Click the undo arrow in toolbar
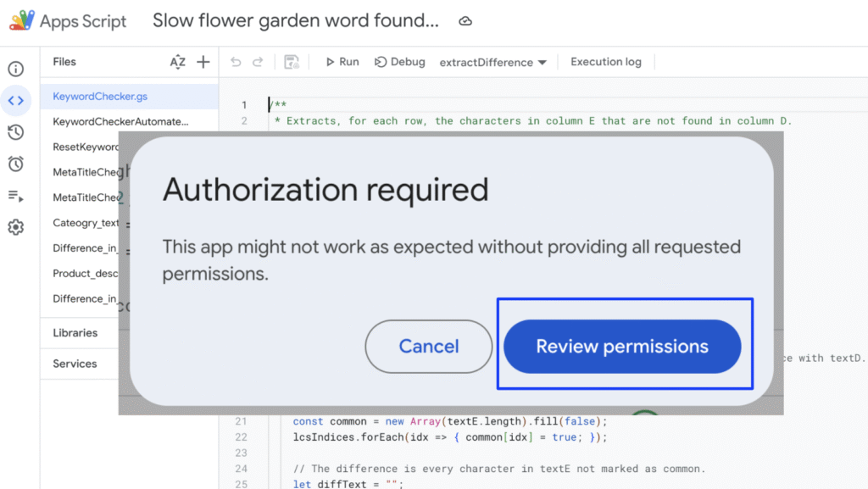Screen dimensions: 868x489 point(236,62)
